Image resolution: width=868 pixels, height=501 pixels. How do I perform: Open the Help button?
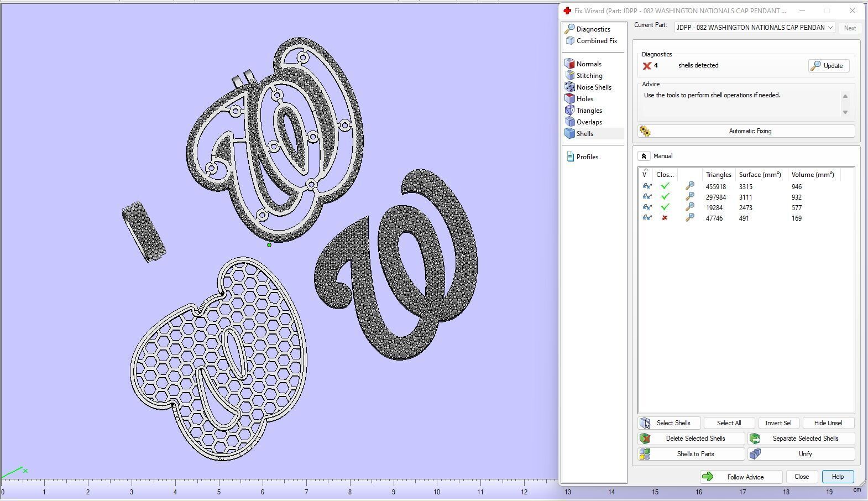(x=838, y=477)
